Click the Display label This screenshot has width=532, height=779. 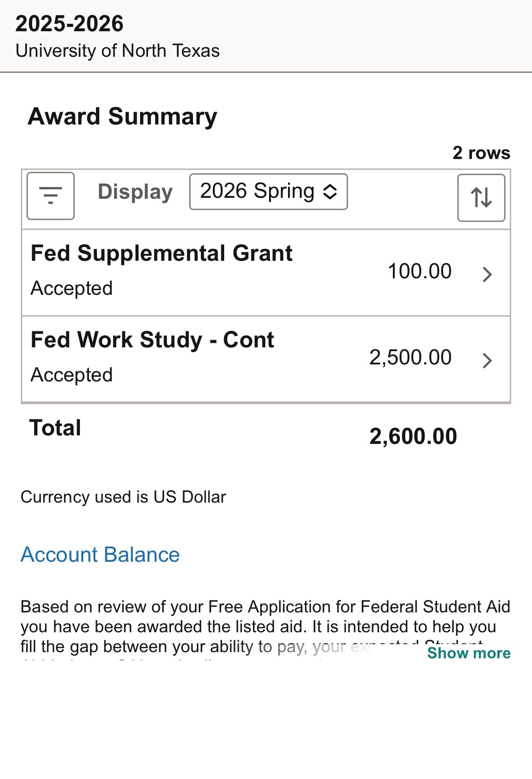[x=135, y=192]
